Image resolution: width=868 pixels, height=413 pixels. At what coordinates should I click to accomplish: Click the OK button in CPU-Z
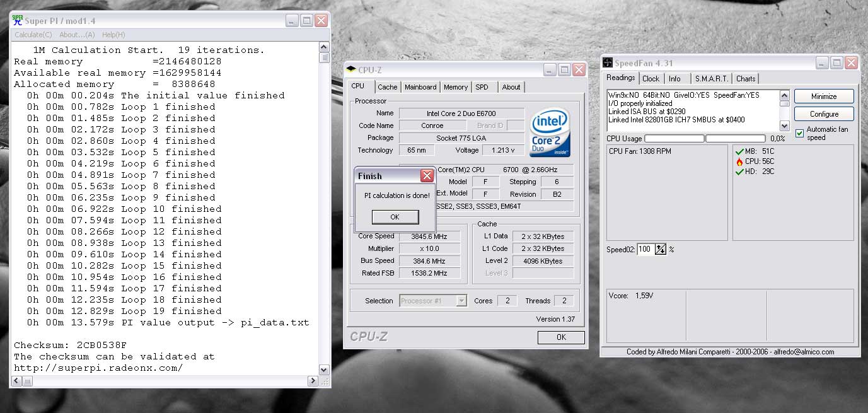pos(561,337)
